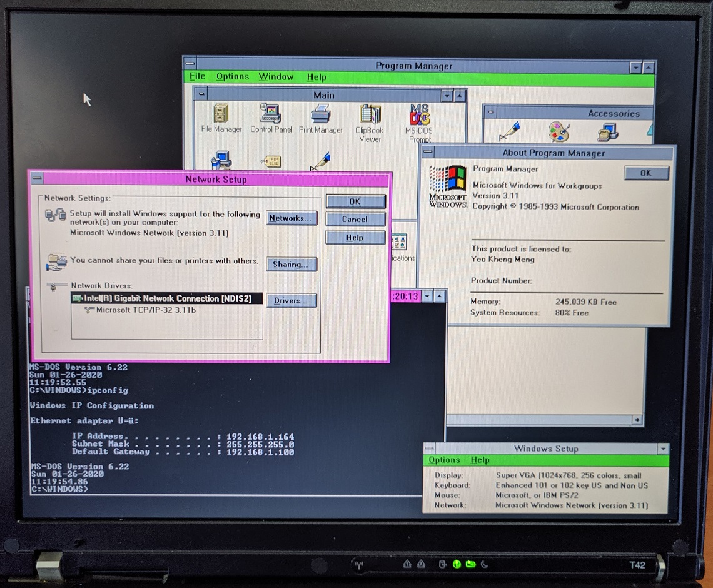Maximize Program Manager using up arrow

[x=649, y=68]
